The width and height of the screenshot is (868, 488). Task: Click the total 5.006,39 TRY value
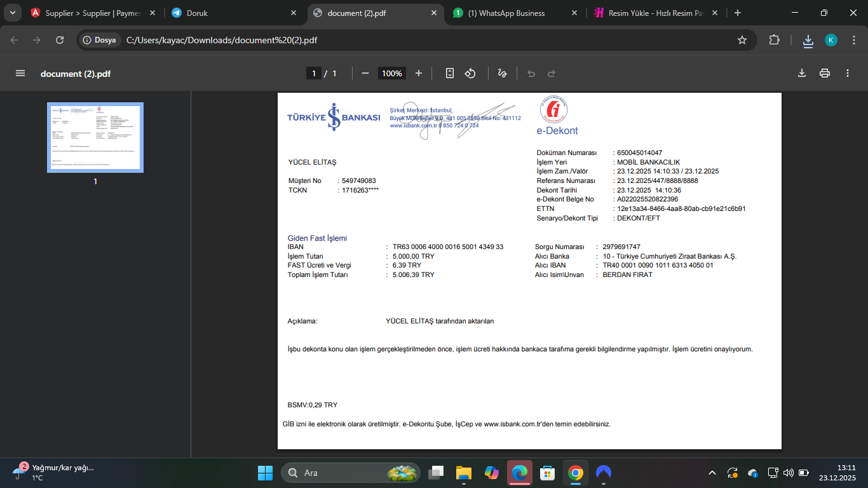[x=414, y=275]
